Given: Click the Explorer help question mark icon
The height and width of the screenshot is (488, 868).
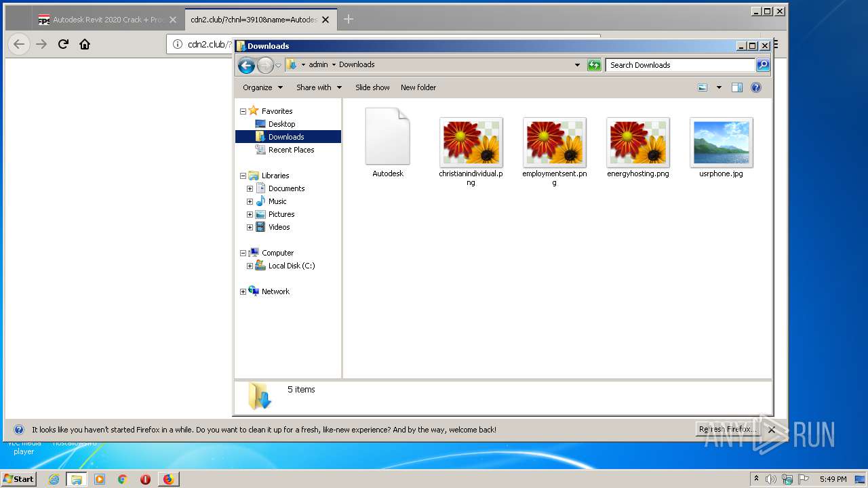Looking at the screenshot, I should (x=756, y=87).
